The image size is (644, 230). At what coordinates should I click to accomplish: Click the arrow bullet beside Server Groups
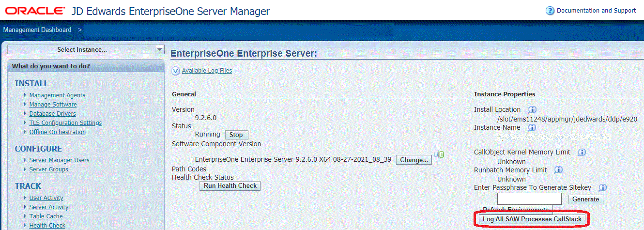click(x=25, y=169)
